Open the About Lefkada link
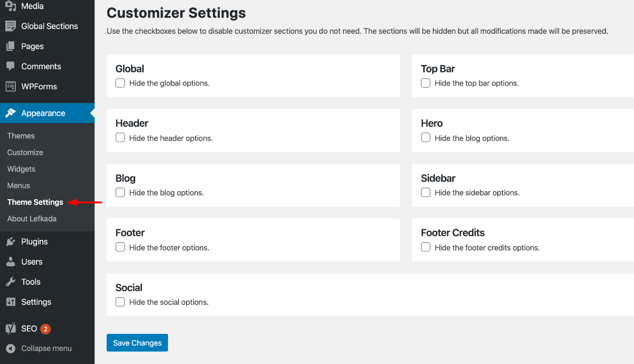This screenshot has width=634, height=364. point(32,219)
